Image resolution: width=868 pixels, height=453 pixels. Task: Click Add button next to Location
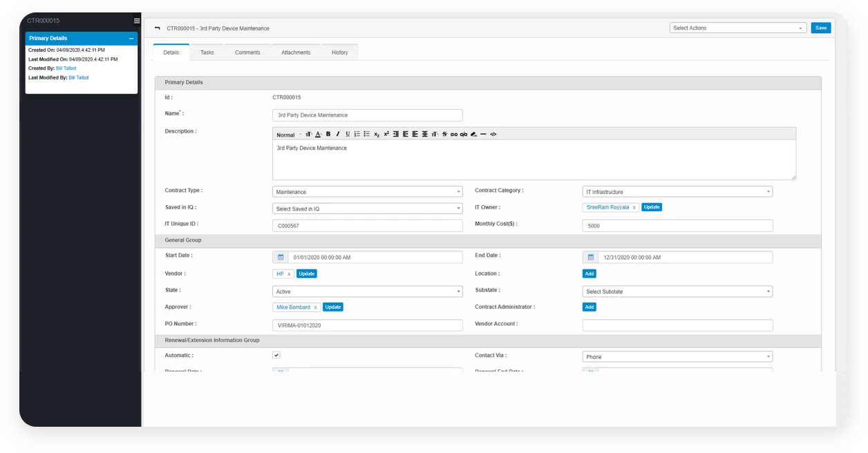tap(589, 274)
